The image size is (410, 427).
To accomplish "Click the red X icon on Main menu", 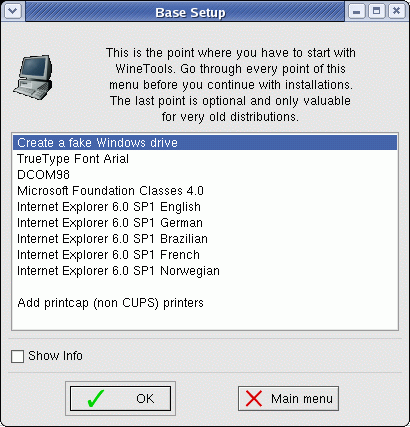I will [x=254, y=399].
